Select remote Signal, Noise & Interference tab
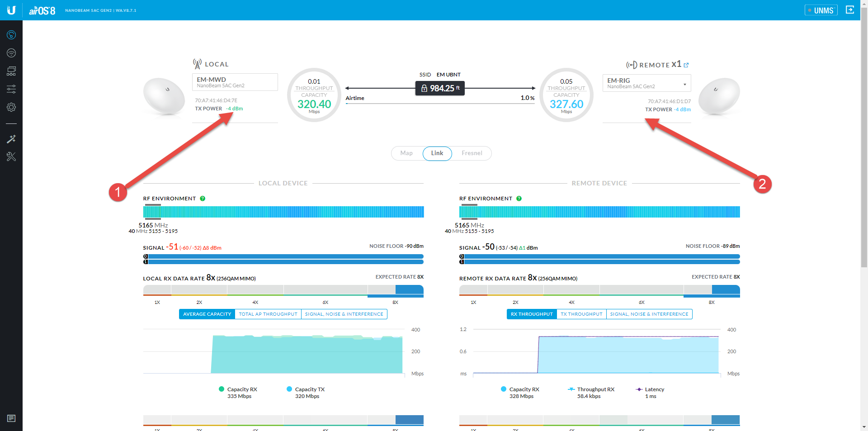This screenshot has height=431, width=868. (x=649, y=314)
